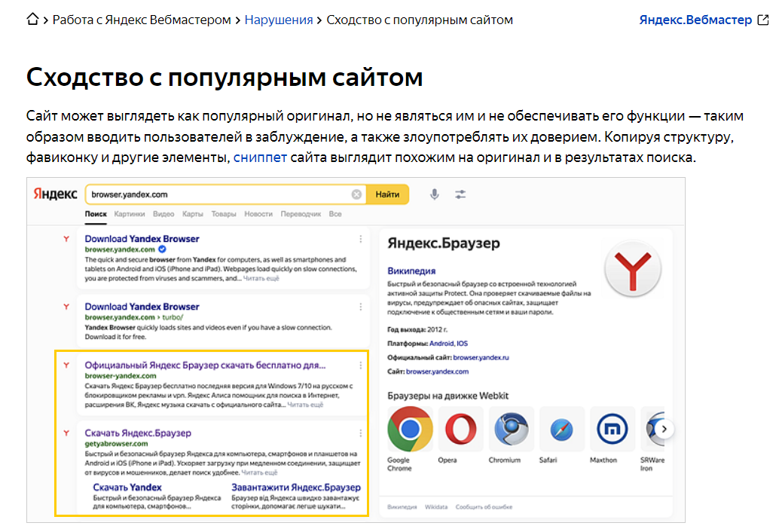Open browser.yandex.com link after Сайт: label
The image size is (782, 532).
point(437,371)
